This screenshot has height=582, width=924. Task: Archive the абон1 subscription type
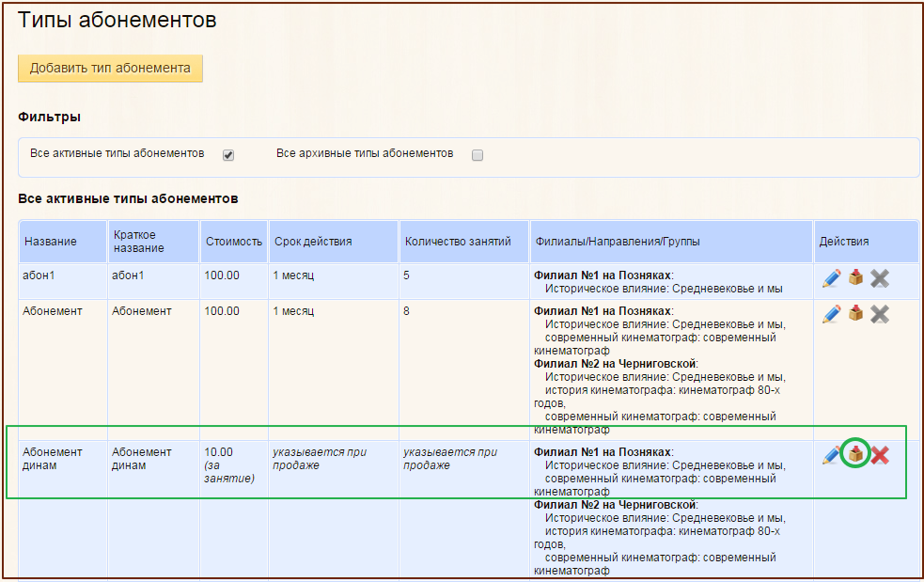pyautogui.click(x=855, y=278)
